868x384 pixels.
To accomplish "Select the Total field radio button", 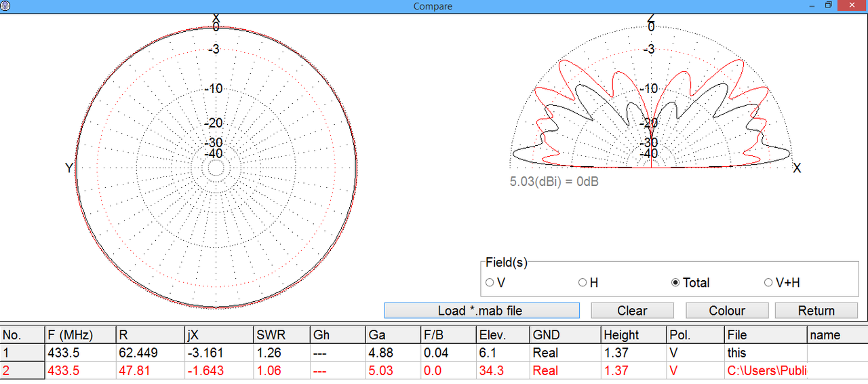I will click(x=675, y=283).
